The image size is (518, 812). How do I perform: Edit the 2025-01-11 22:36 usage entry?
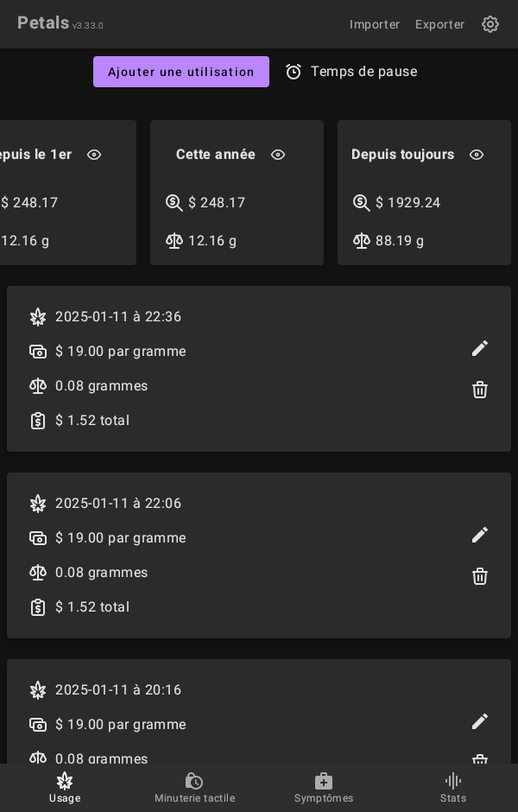coord(480,348)
